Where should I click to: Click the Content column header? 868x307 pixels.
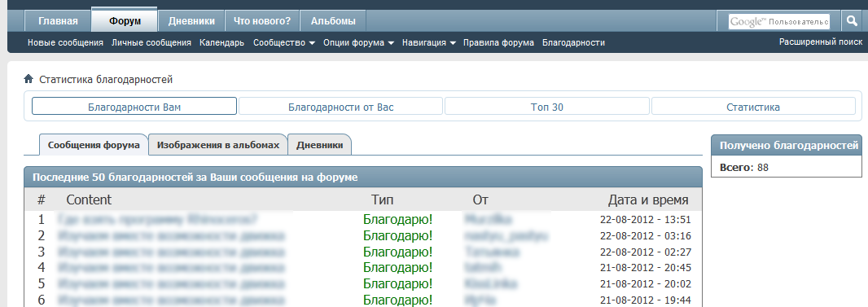(89, 200)
